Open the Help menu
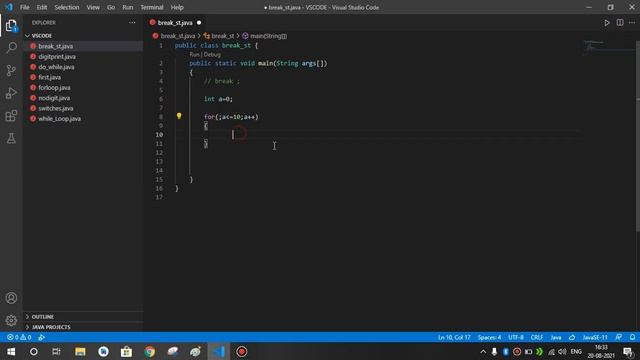The image size is (640, 360). click(x=177, y=7)
